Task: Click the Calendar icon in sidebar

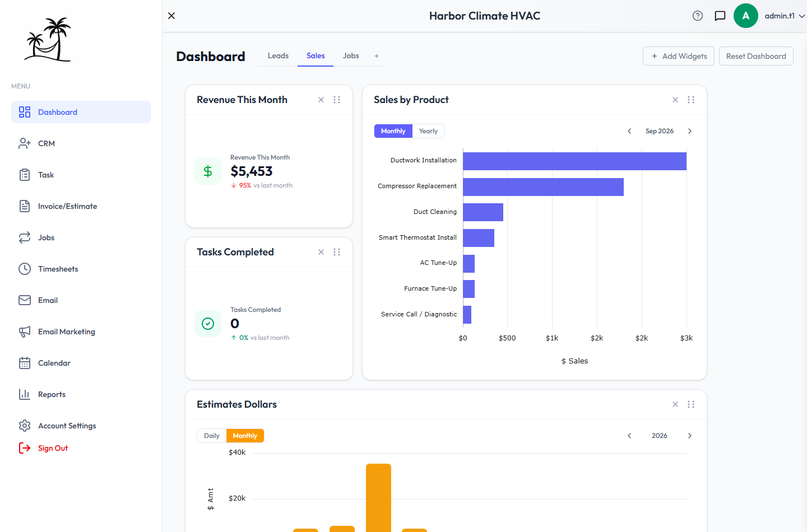Action: point(25,363)
